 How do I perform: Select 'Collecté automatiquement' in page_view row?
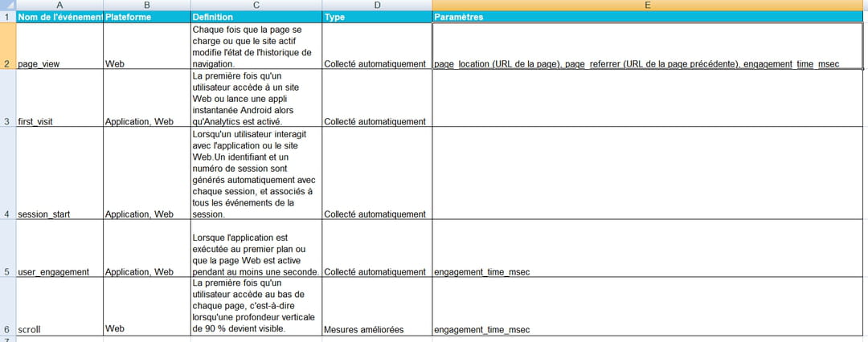(377, 46)
